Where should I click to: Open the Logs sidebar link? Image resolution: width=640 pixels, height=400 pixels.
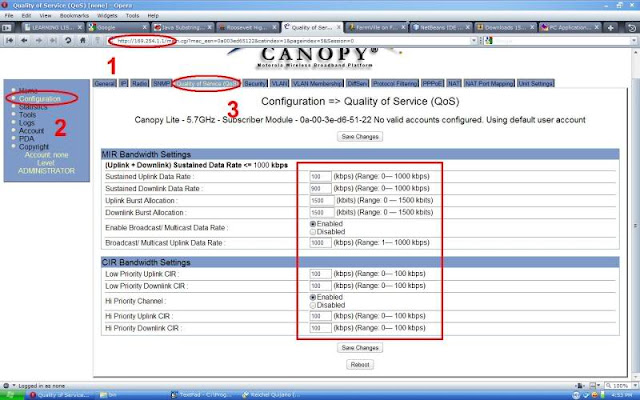click(x=27, y=123)
